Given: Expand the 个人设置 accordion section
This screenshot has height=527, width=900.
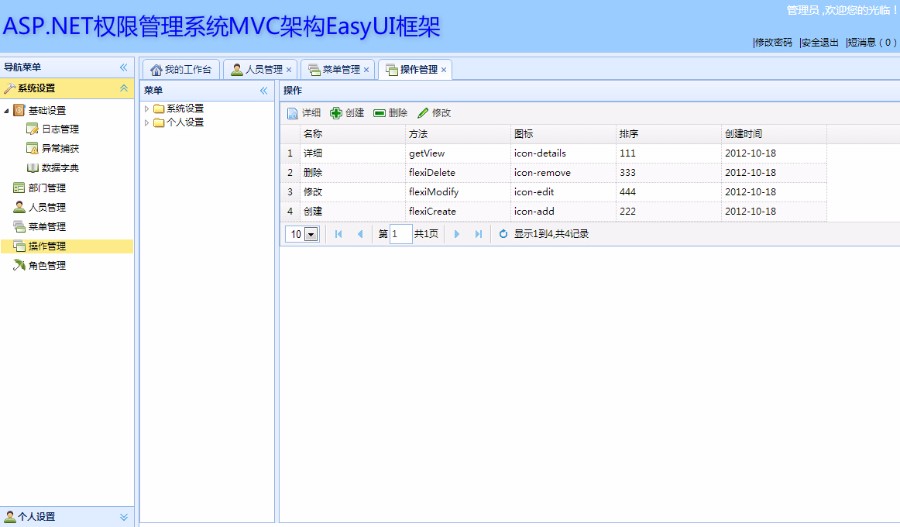Looking at the screenshot, I should [123, 517].
